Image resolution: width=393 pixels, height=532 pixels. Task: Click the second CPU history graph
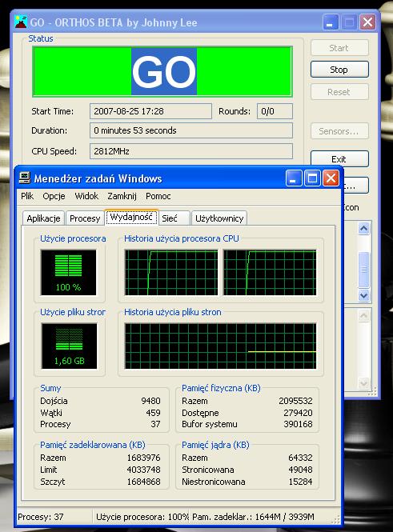click(270, 273)
